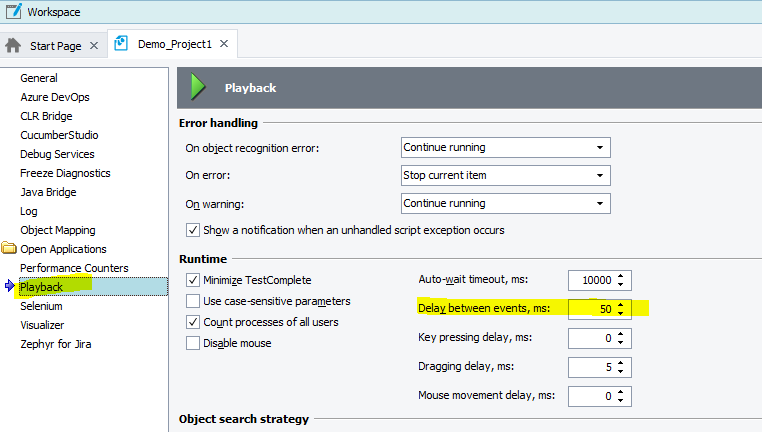Select Selenium in the options list
This screenshot has height=432, width=762.
(x=42, y=306)
